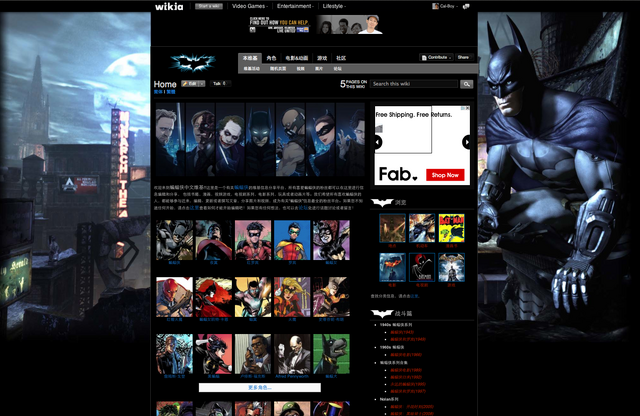Expand the Video Games menu
This screenshot has height=416, width=640.
[x=250, y=6]
